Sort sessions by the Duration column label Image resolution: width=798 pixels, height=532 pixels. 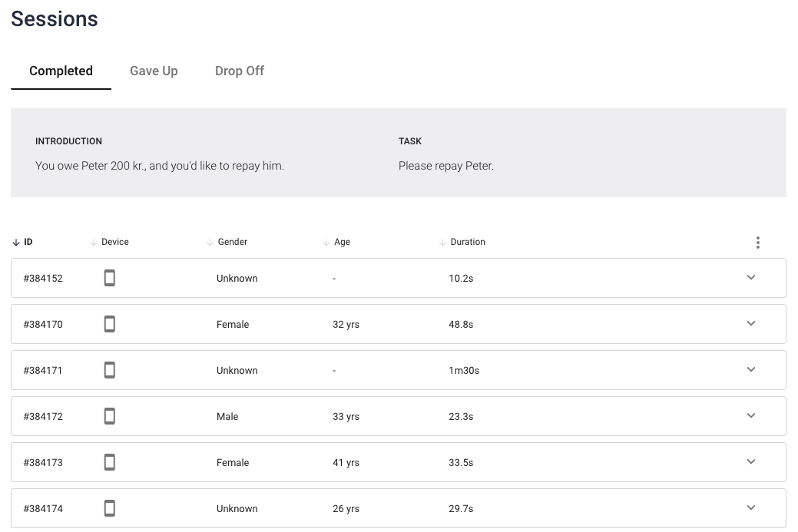click(x=468, y=242)
